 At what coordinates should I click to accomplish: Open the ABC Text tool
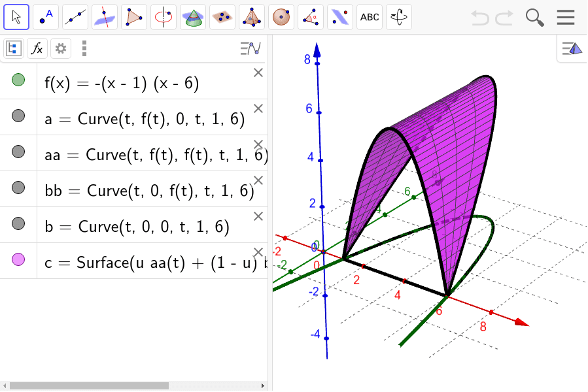point(369,17)
